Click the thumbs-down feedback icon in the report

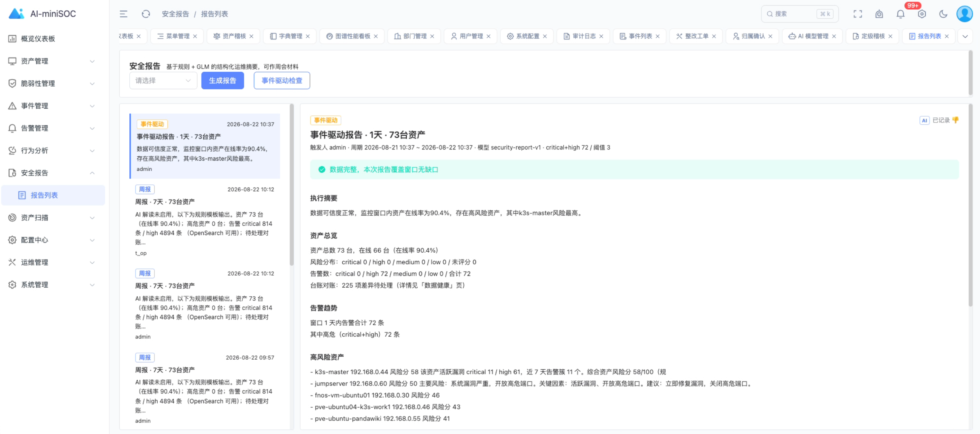tap(955, 120)
